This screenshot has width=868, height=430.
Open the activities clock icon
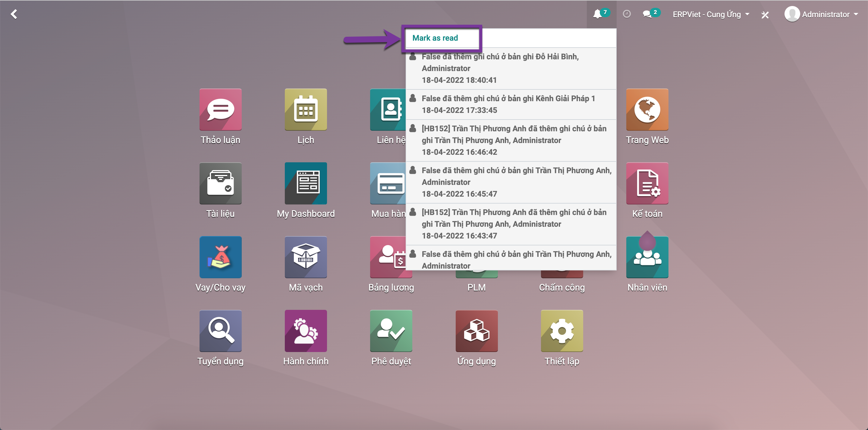tap(626, 14)
